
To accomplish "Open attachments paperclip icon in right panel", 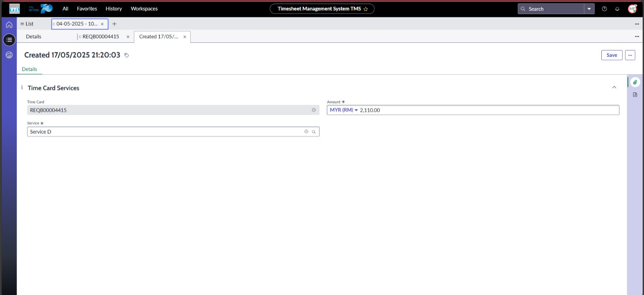I will pyautogui.click(x=635, y=82).
